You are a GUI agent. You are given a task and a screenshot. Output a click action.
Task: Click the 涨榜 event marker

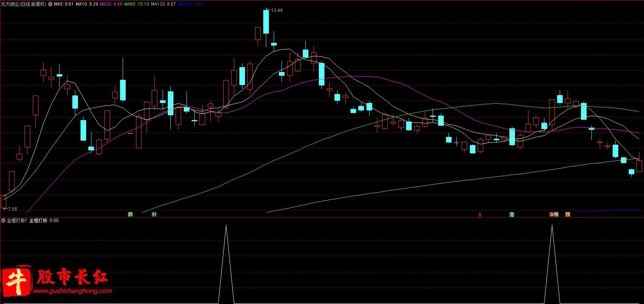pyautogui.click(x=554, y=214)
